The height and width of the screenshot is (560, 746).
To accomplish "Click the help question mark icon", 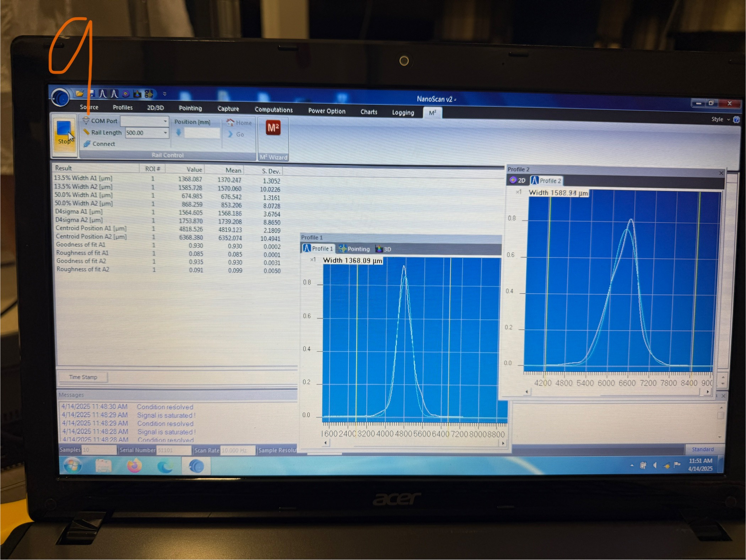I will point(736,120).
